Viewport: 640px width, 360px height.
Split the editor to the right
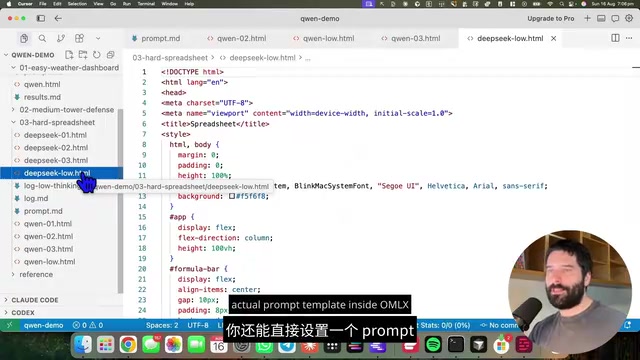615,38
